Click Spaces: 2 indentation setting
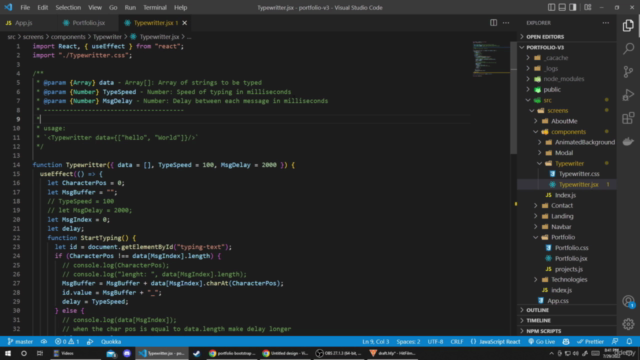Image resolution: width=640 pixels, height=360 pixels. pos(409,342)
